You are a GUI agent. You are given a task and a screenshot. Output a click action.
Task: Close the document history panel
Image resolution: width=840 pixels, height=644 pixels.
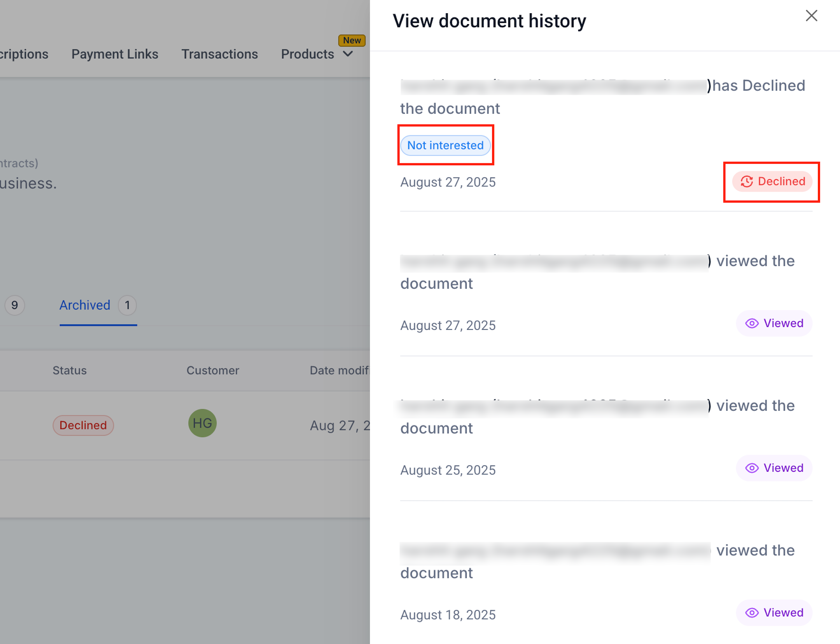click(811, 16)
